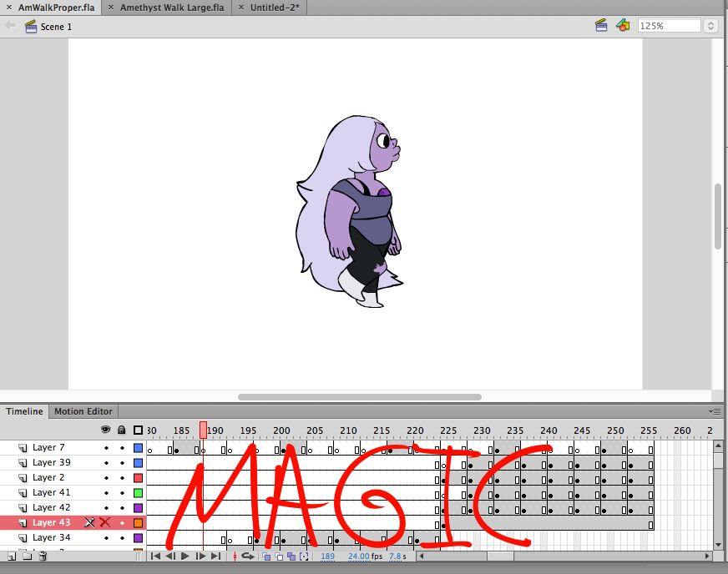Click the crossed-out pencil icon on Layer 43
This screenshot has height=574, width=728.
point(89,522)
